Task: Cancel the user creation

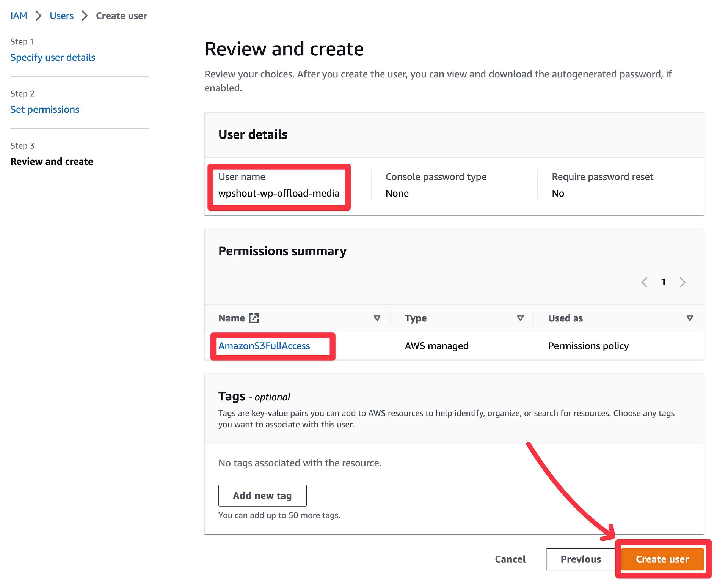Action: (510, 559)
